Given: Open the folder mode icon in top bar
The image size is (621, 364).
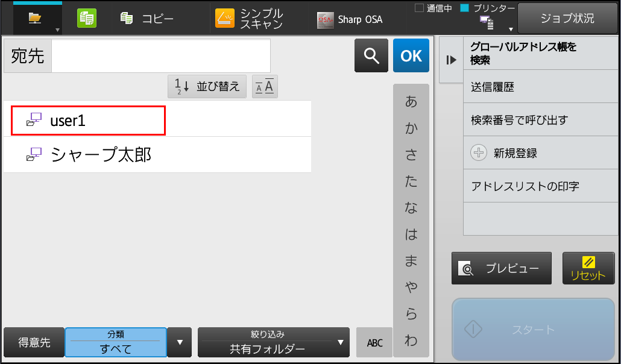Looking at the screenshot, I should (x=35, y=18).
